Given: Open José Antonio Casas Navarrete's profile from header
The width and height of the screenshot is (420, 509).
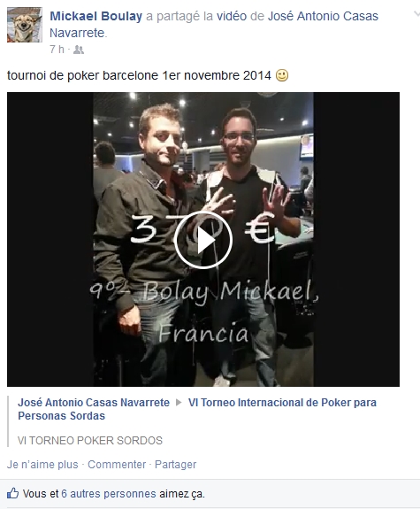Looking at the screenshot, I should pos(214,25).
